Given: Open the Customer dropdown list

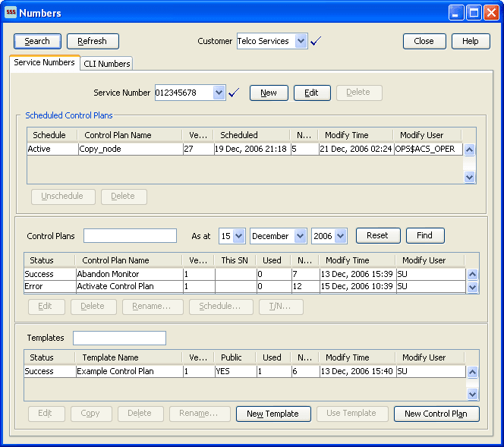Looking at the screenshot, I should point(301,41).
